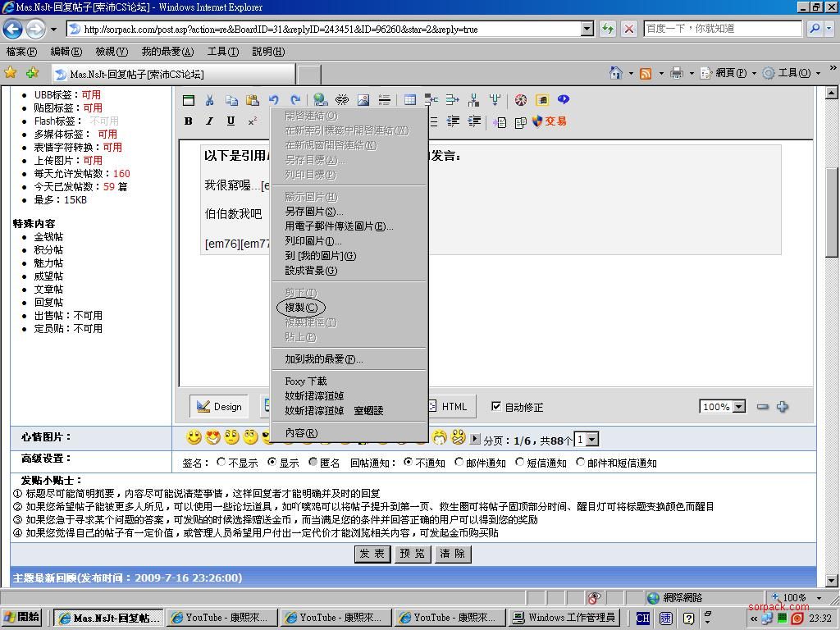Click the Paste clipboard icon in editor
This screenshot has width=840, height=630.
[253, 100]
